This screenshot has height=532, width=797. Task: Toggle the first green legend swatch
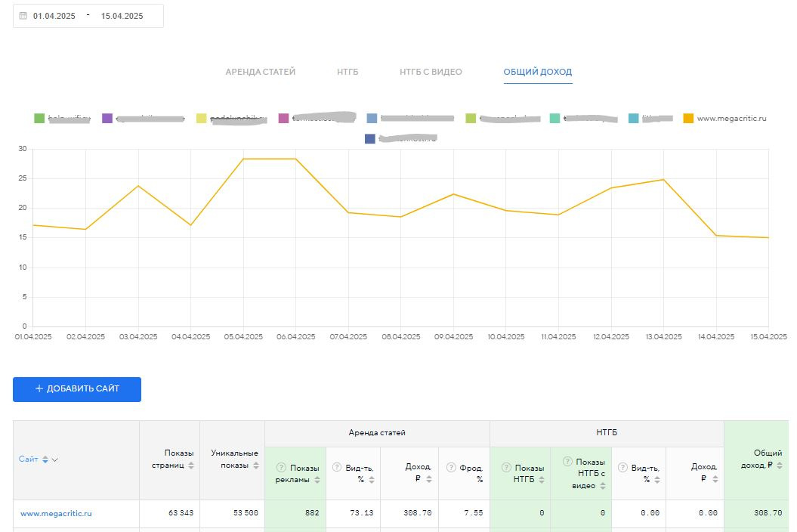coord(39,118)
